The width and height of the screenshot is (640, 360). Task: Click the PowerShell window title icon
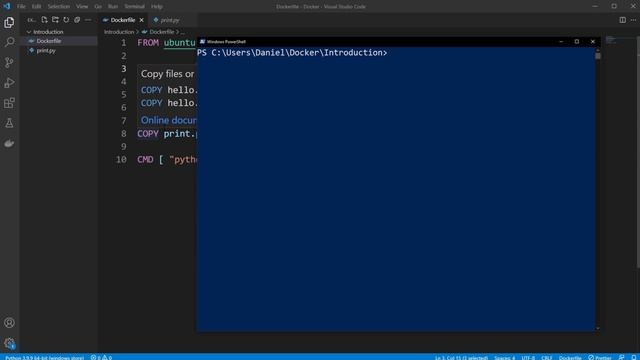click(x=202, y=41)
